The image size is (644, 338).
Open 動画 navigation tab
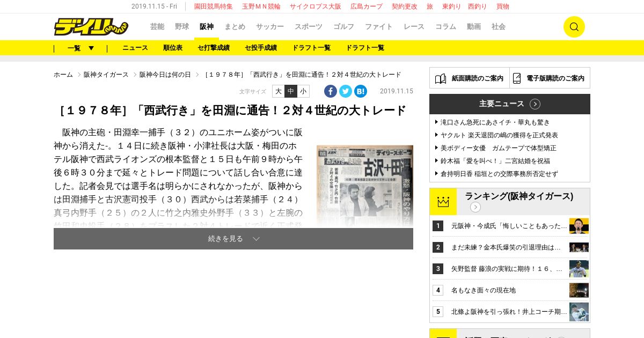474,26
